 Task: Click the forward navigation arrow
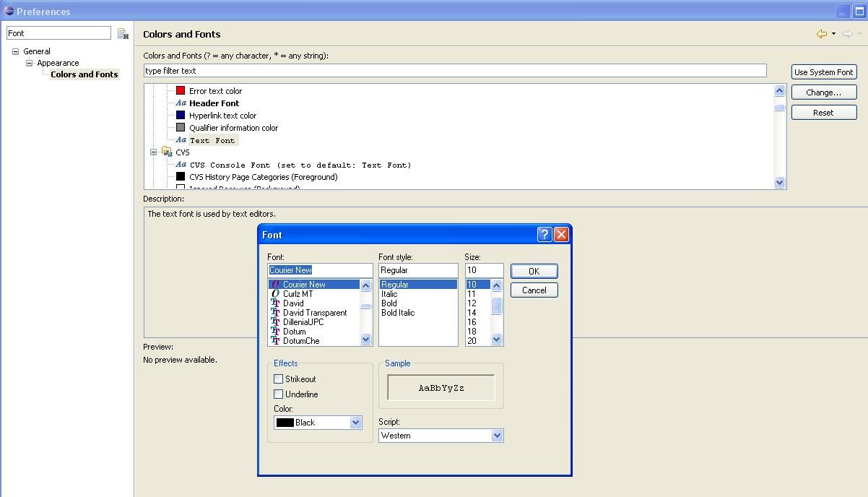[x=848, y=34]
